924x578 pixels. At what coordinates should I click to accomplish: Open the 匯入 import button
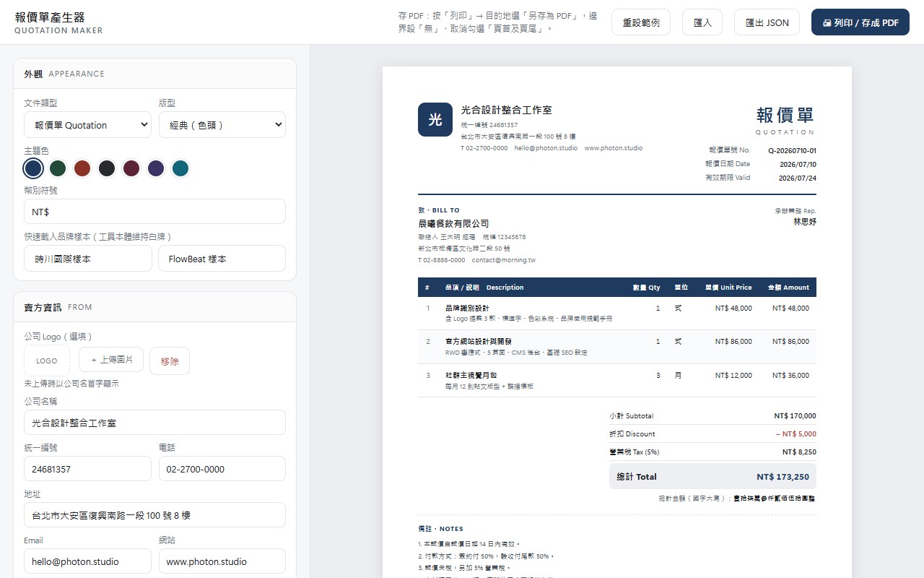(702, 22)
